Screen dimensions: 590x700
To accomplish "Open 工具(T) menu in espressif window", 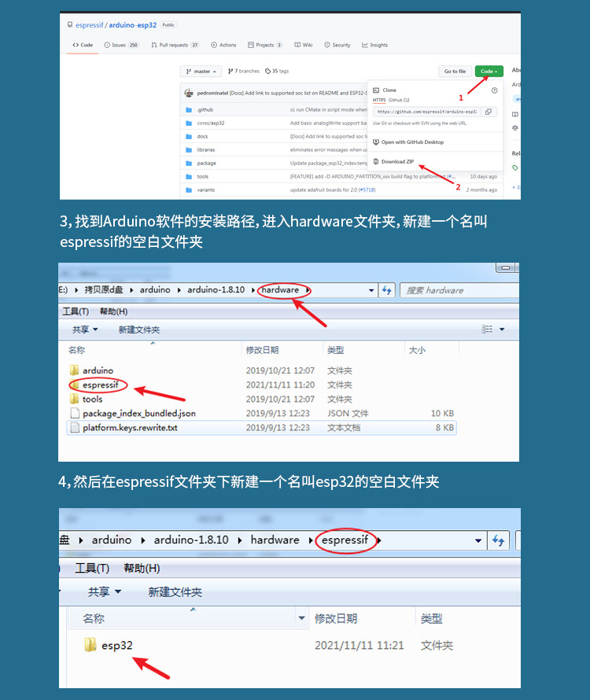I will click(92, 569).
